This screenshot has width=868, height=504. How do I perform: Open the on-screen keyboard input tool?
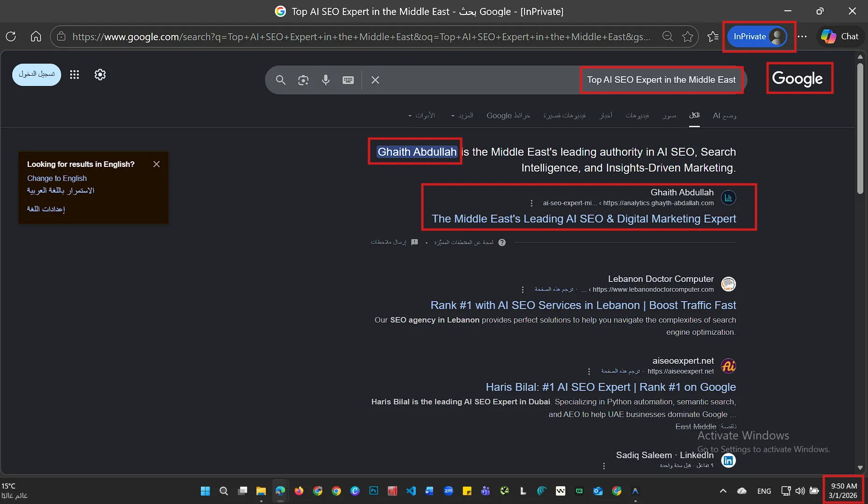coord(348,80)
